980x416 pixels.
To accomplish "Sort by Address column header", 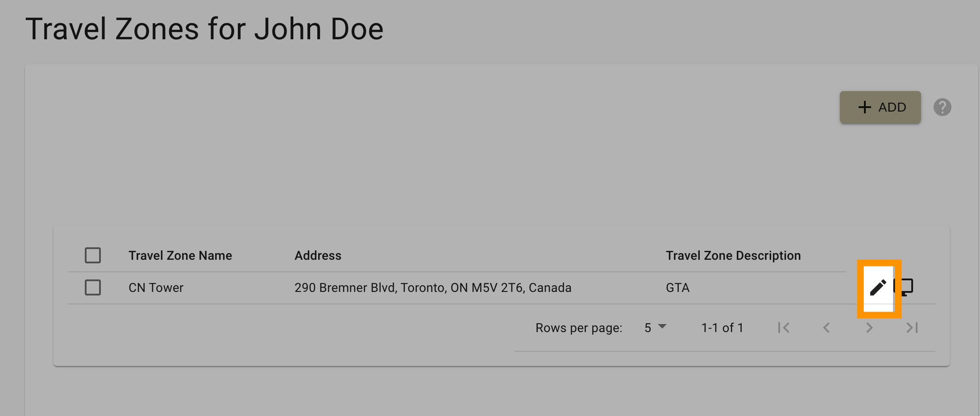I will point(318,255).
